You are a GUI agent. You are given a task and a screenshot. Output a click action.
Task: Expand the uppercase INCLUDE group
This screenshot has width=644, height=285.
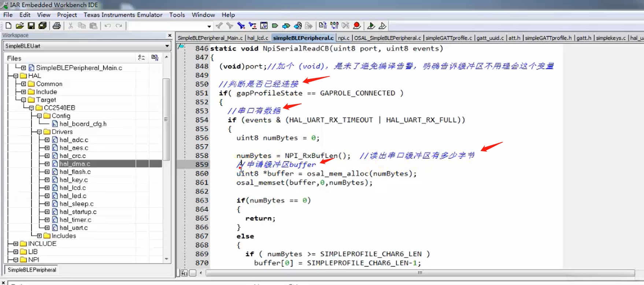pos(16,244)
